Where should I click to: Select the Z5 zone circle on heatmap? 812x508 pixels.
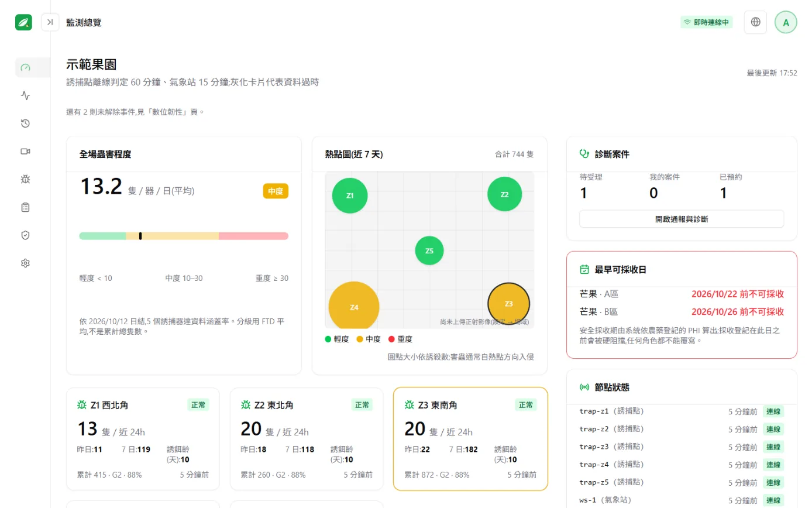[429, 250]
